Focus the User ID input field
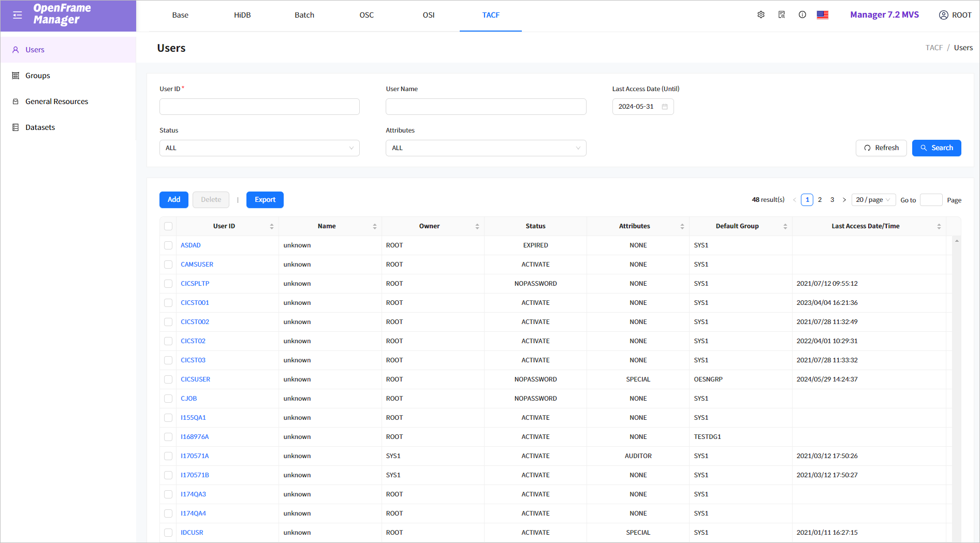The image size is (980, 543). coord(259,107)
